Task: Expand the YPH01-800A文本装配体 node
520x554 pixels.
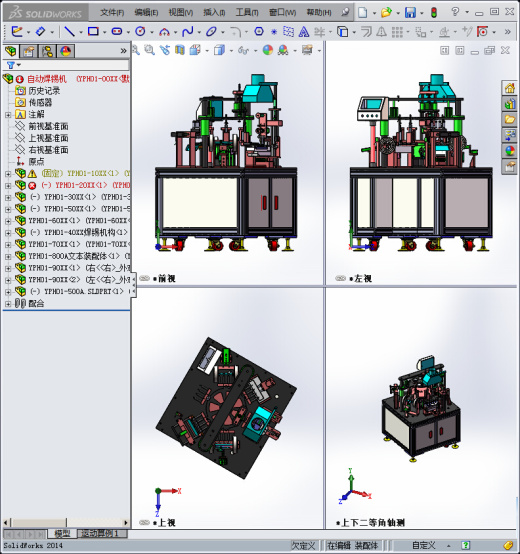Action: coord(8,257)
